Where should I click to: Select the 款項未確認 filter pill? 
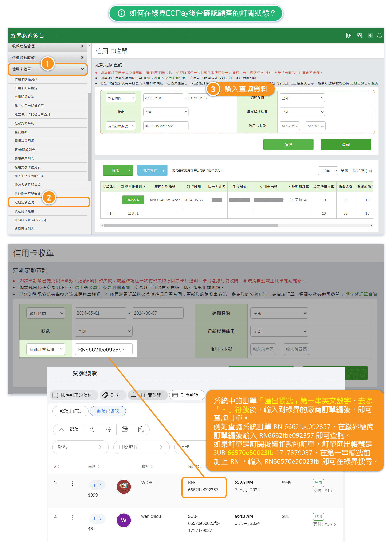pos(70,411)
